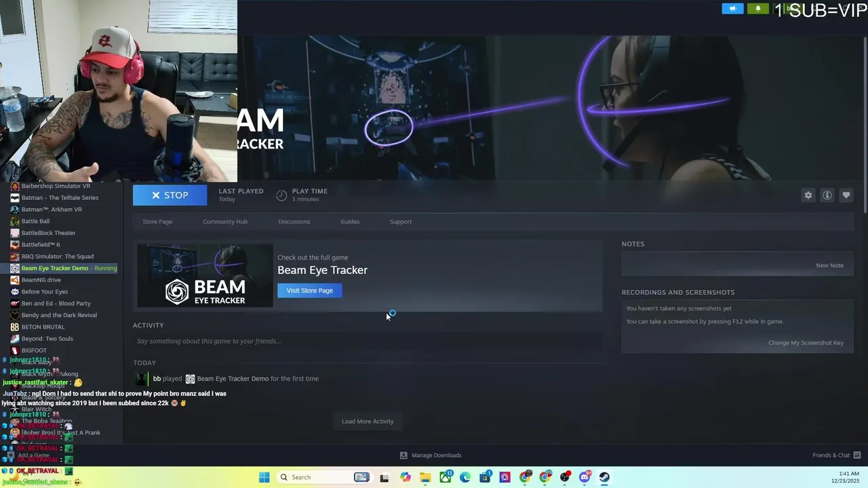Click bb user avatar in activity

[141, 379]
